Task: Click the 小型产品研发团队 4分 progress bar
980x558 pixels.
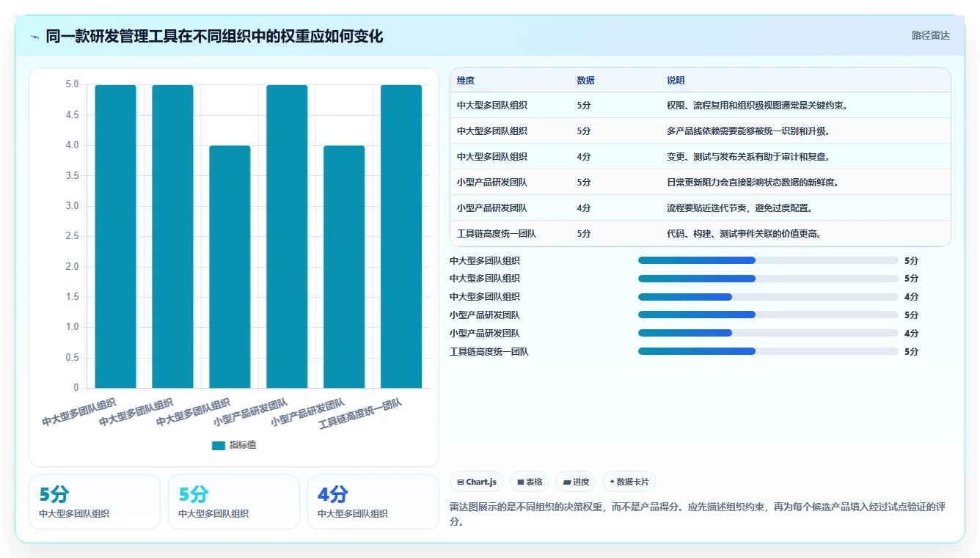Action: point(768,333)
